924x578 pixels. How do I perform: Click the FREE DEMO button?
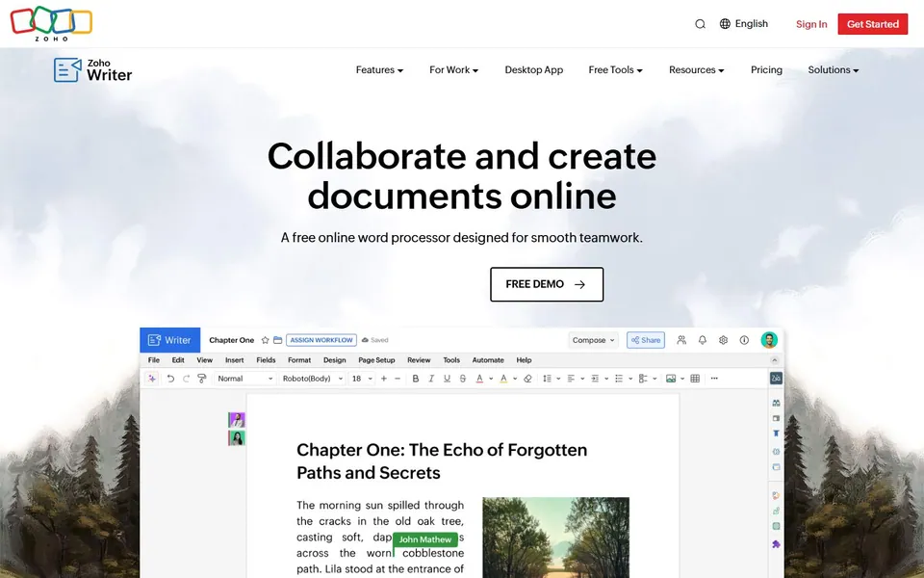[547, 284]
